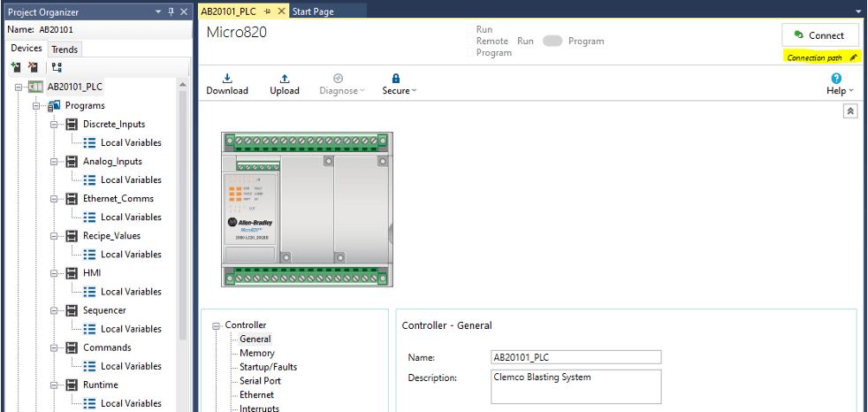Image resolution: width=868 pixels, height=412 pixels.
Task: Open the Startup/Faults settings
Action: (268, 367)
